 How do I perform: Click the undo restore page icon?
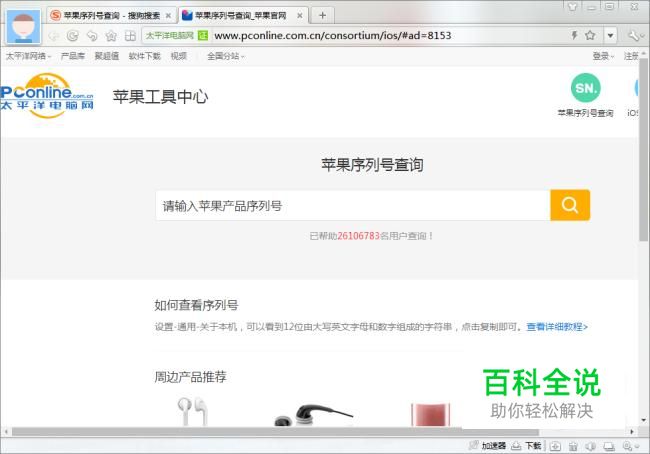click(92, 36)
